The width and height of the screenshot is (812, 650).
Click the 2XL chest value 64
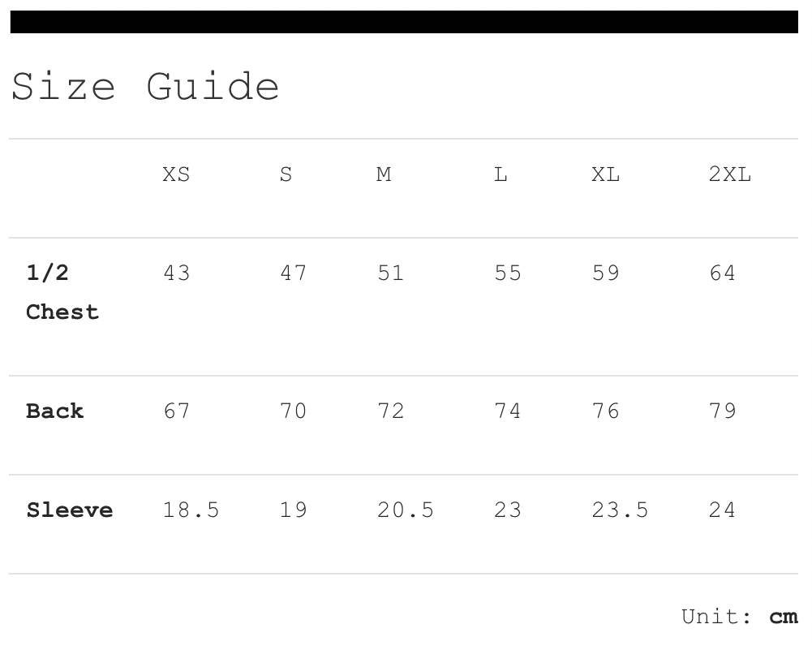click(x=722, y=273)
